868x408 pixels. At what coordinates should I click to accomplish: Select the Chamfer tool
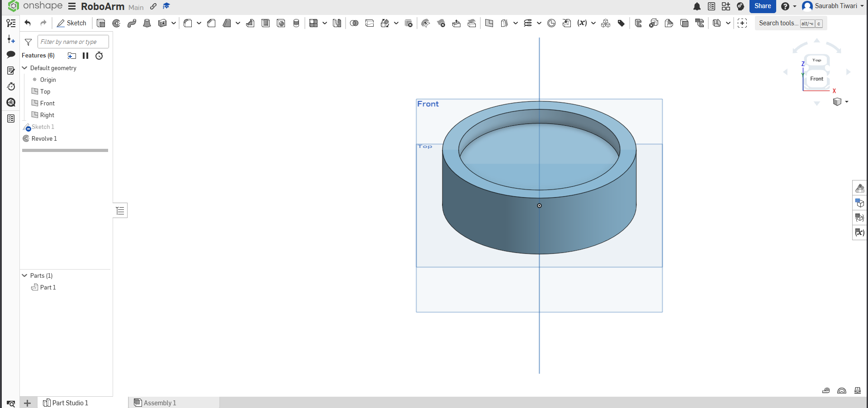coord(211,23)
